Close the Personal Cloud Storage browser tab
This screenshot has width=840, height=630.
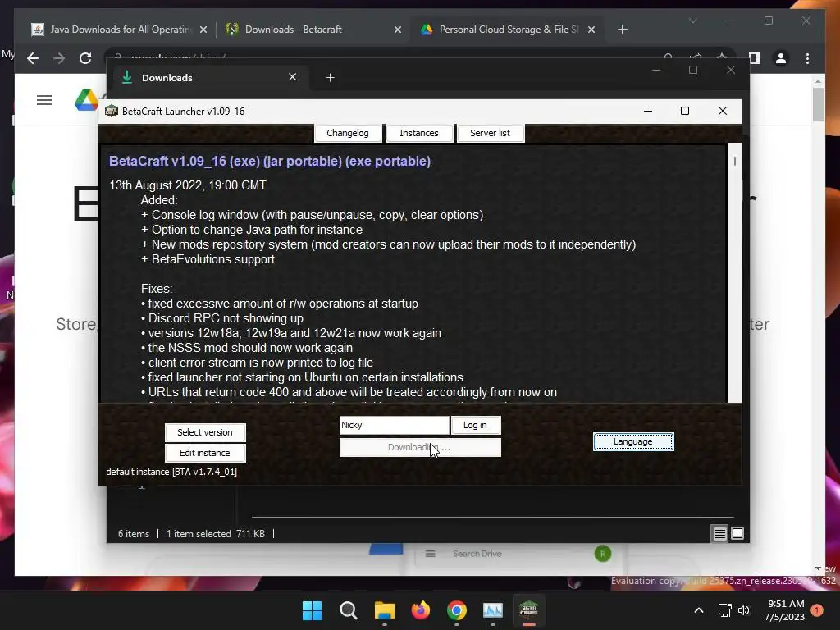pos(591,30)
